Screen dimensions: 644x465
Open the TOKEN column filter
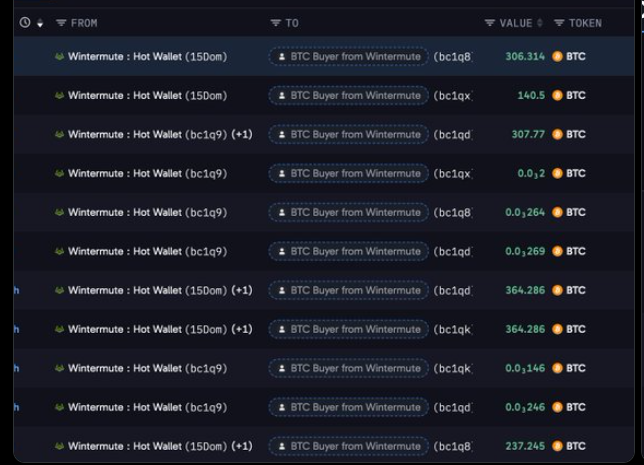click(x=559, y=23)
